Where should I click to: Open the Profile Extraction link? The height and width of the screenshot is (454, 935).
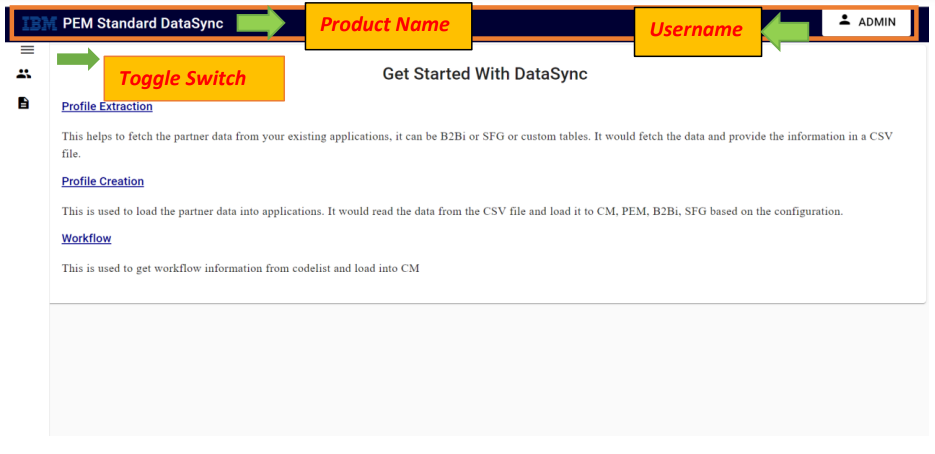coord(107,107)
